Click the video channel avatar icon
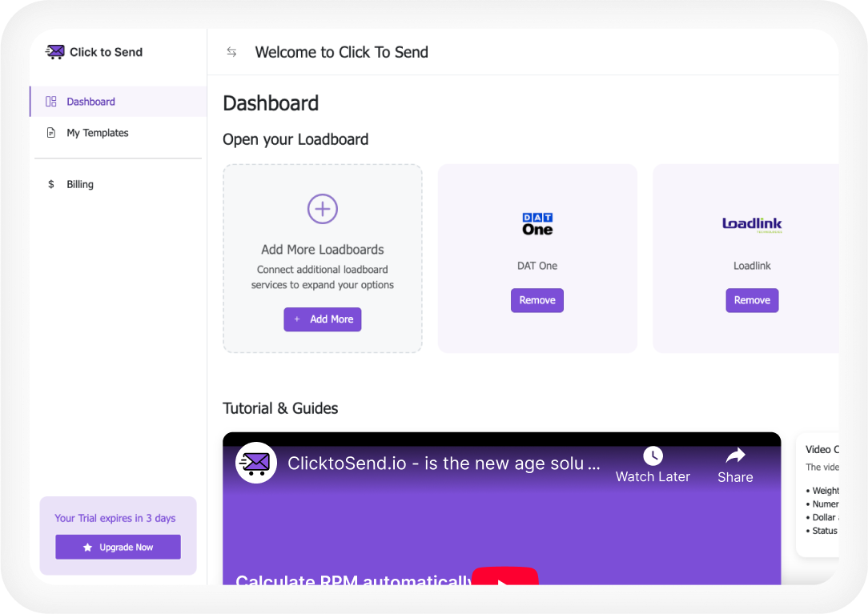The image size is (868, 614). 256,463
